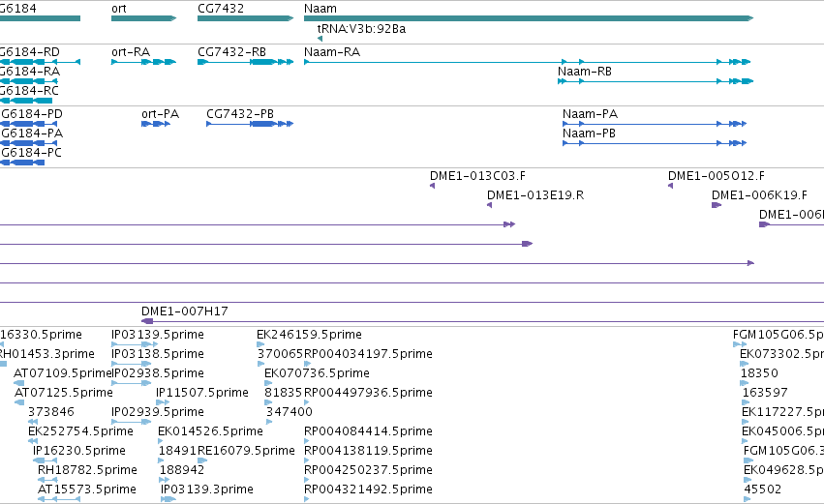Screen dimensions: 824x504
Task: Click the DME1-013C03.F arrow marker
Action: point(433,186)
